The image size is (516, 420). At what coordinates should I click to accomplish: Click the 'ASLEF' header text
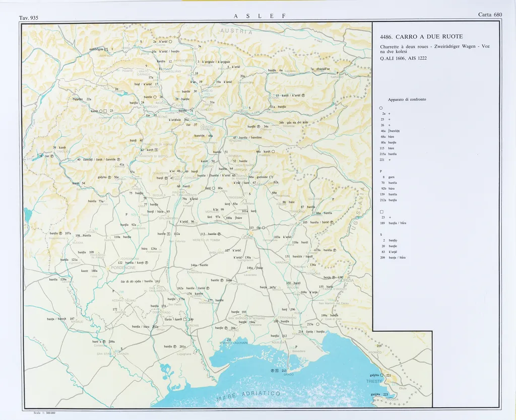260,16
